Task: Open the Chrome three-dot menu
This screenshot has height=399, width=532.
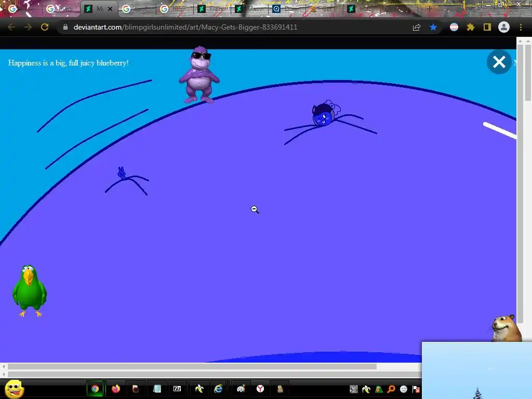Action: click(x=521, y=27)
